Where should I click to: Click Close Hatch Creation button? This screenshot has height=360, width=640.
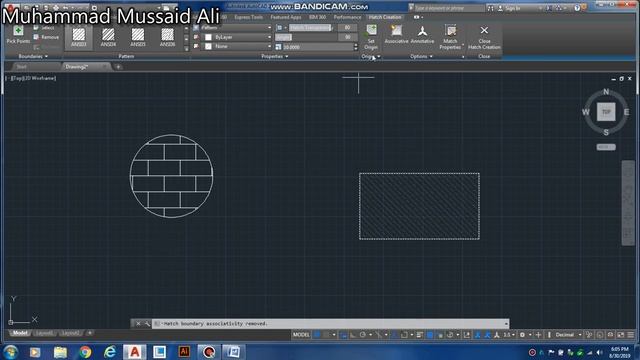[484, 38]
